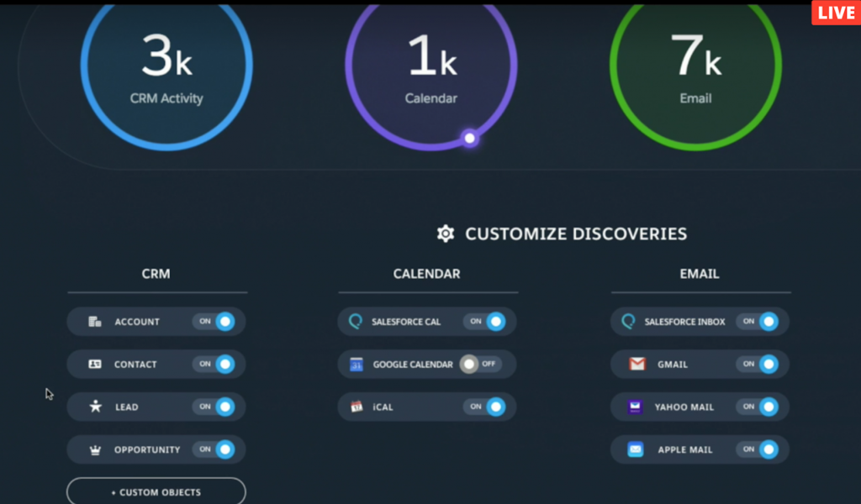Disable the Lead toggle switch
The image size is (861, 504).
214,407
